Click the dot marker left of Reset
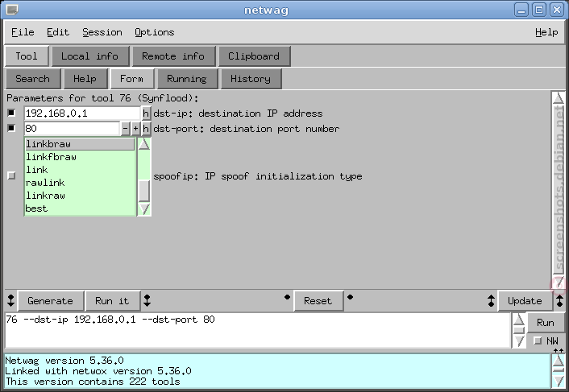The width and height of the screenshot is (569, 392). pos(287,297)
